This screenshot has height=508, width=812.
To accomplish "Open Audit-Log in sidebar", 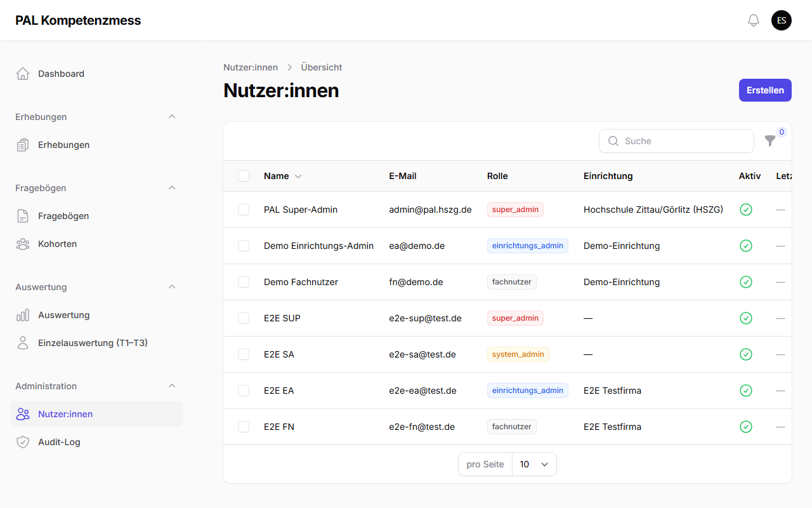I will pyautogui.click(x=96, y=442).
